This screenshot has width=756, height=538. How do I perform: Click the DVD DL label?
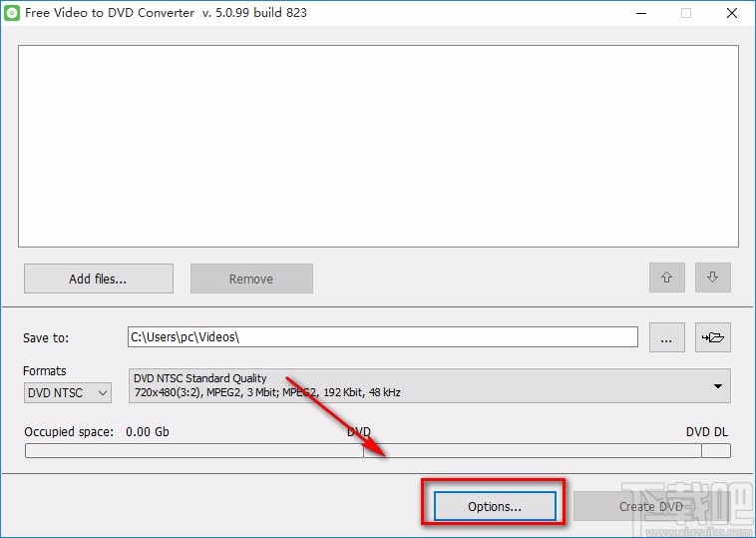coord(707,431)
